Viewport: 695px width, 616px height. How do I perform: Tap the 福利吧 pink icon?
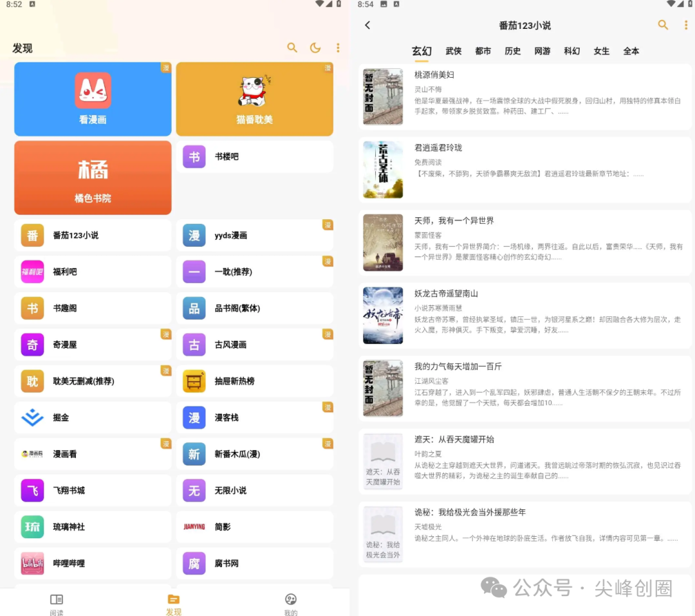(x=32, y=271)
